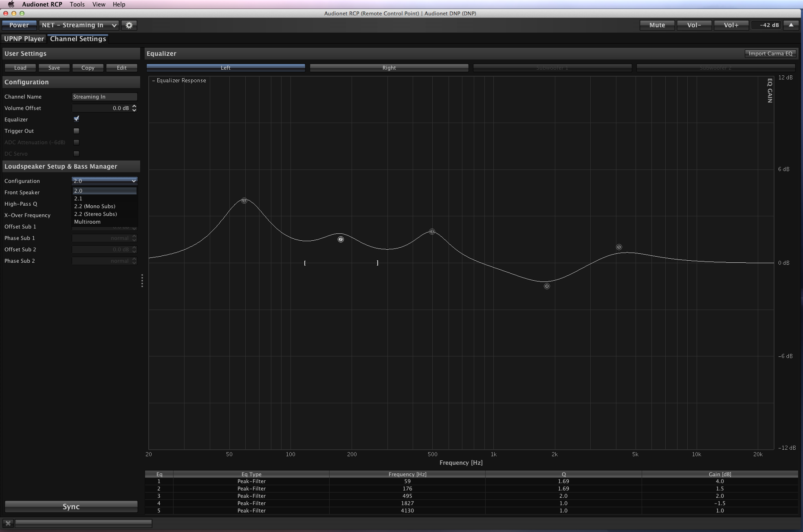This screenshot has height=532, width=803.
Task: Click the -42 dB volume display
Action: [767, 25]
